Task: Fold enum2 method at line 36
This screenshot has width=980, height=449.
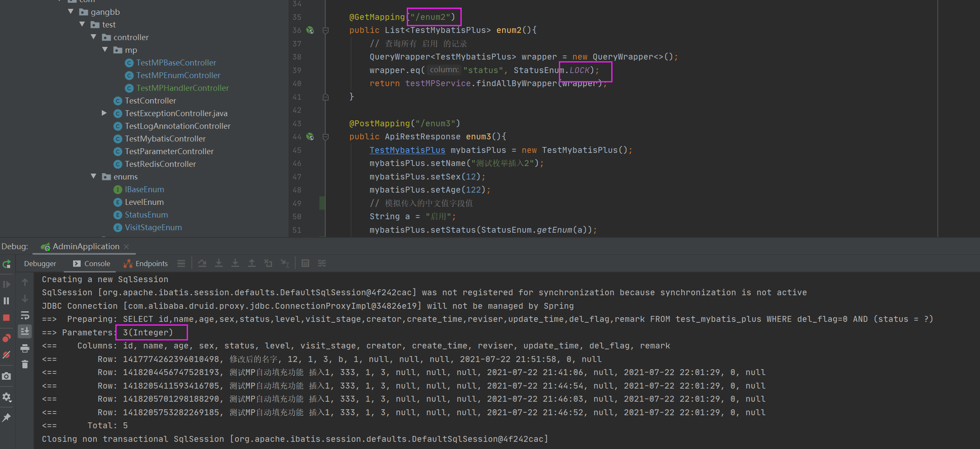Action: 326,30
